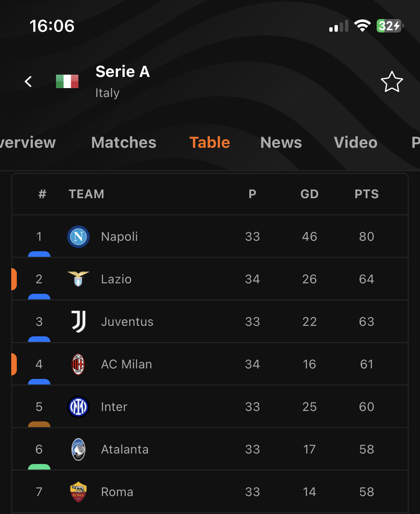Tap the Italy flag icon
This screenshot has height=514, width=420.
point(67,81)
